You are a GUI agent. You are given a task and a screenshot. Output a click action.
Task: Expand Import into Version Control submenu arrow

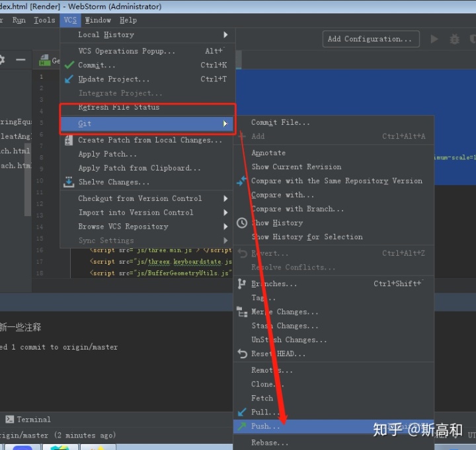pyautogui.click(x=225, y=212)
